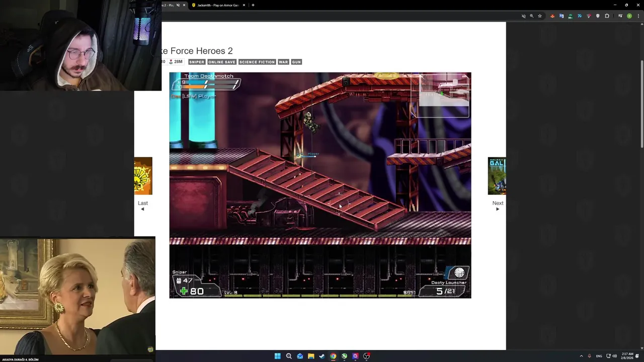This screenshot has height=362, width=644.
Task: Open the media controls icon in toolbar
Action: tap(620, 16)
